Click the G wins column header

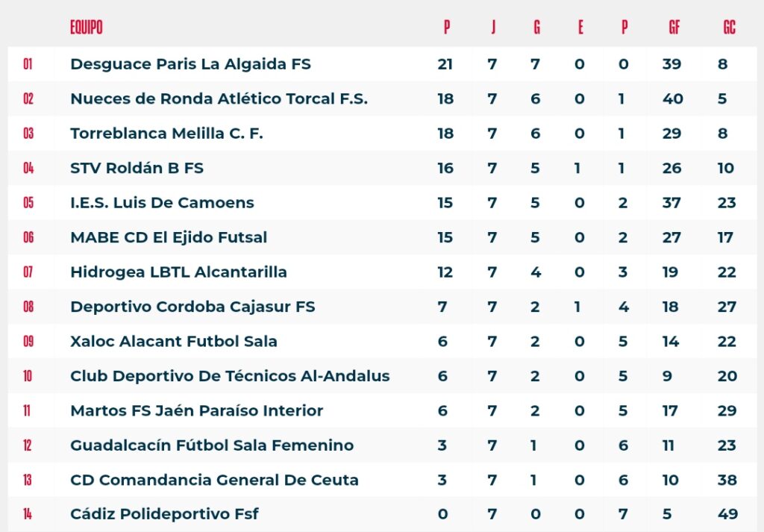click(x=536, y=28)
